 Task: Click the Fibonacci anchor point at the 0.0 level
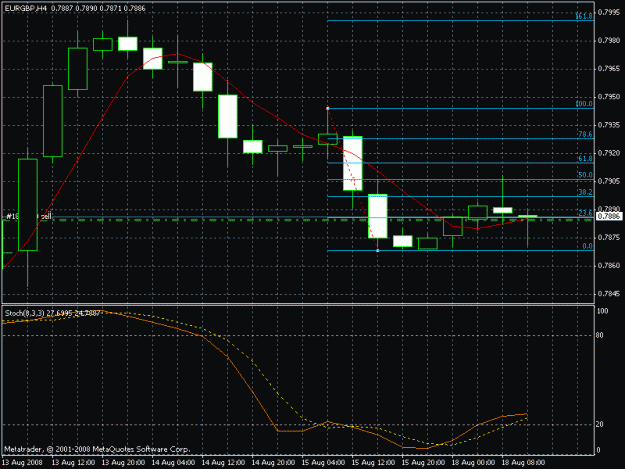pos(377,251)
